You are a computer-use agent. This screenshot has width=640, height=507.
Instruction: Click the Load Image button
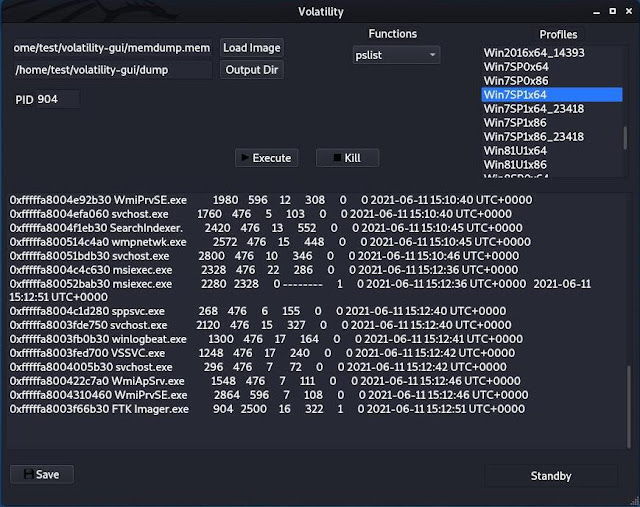point(252,48)
